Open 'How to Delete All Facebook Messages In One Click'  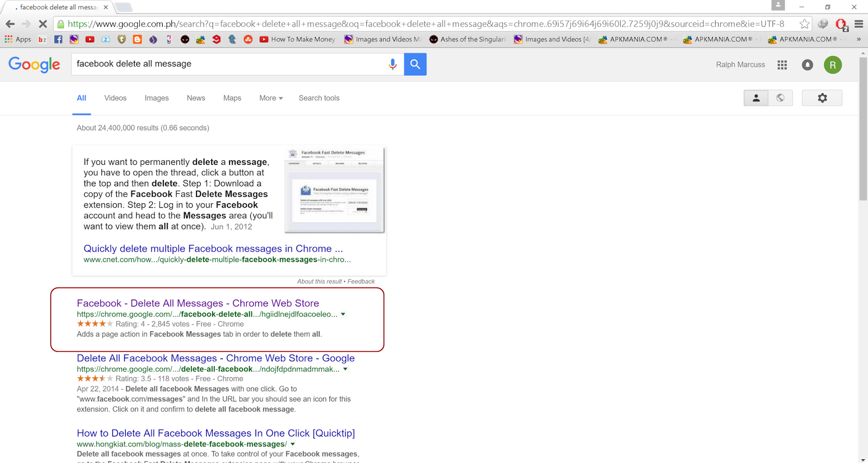click(216, 433)
